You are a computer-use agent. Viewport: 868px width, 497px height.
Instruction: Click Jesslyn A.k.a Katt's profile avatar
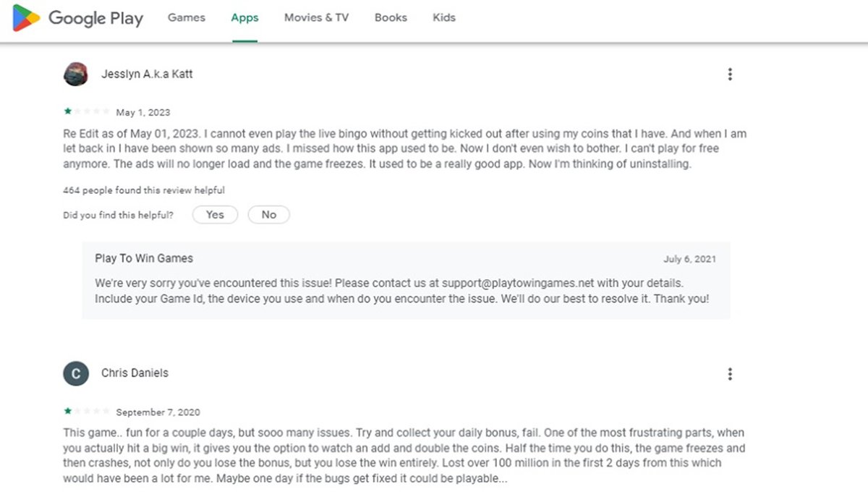pos(76,74)
